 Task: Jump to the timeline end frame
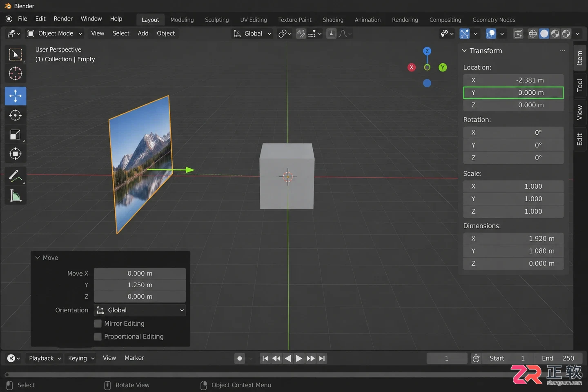point(322,358)
